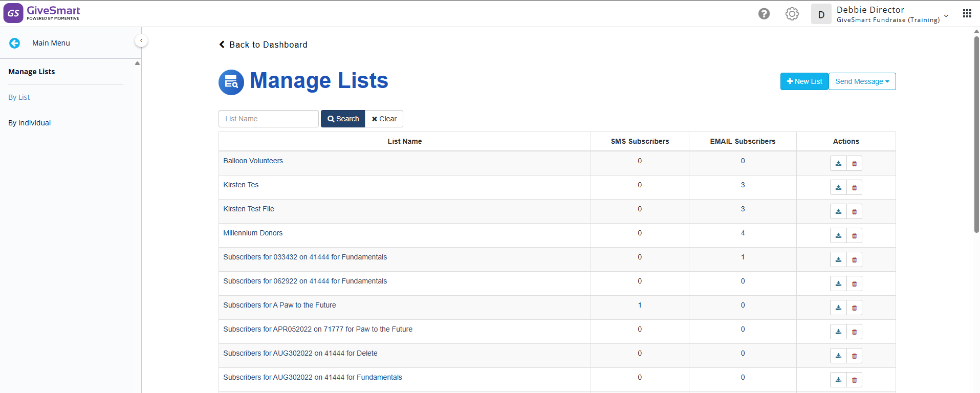Click the GiveSmart logo
The image size is (980, 393).
tap(42, 13)
